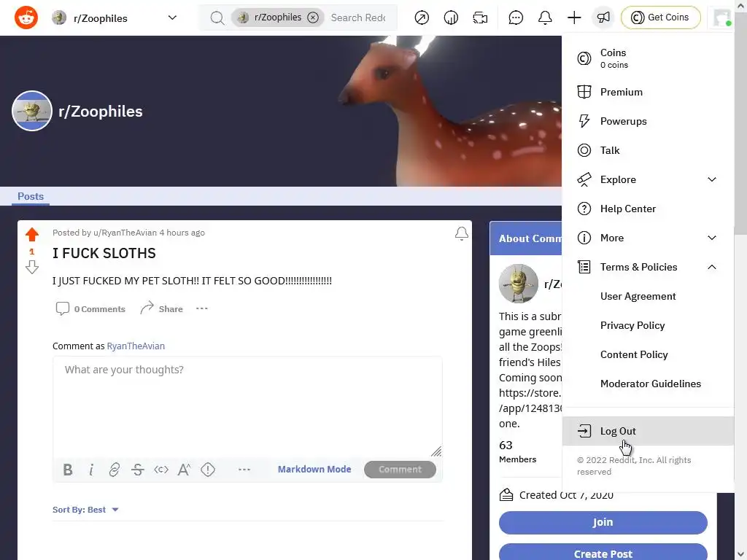This screenshot has height=560, width=747.
Task: Open the User Agreement link
Action: (638, 296)
